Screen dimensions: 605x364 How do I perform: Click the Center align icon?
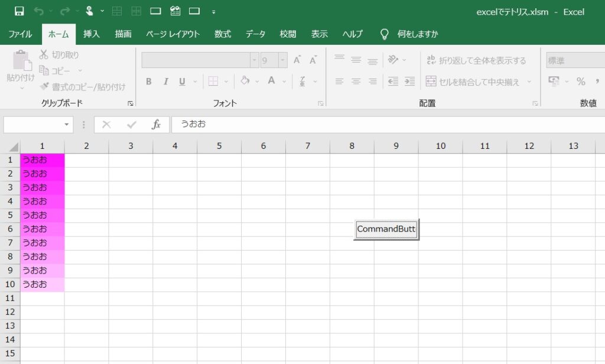[356, 81]
